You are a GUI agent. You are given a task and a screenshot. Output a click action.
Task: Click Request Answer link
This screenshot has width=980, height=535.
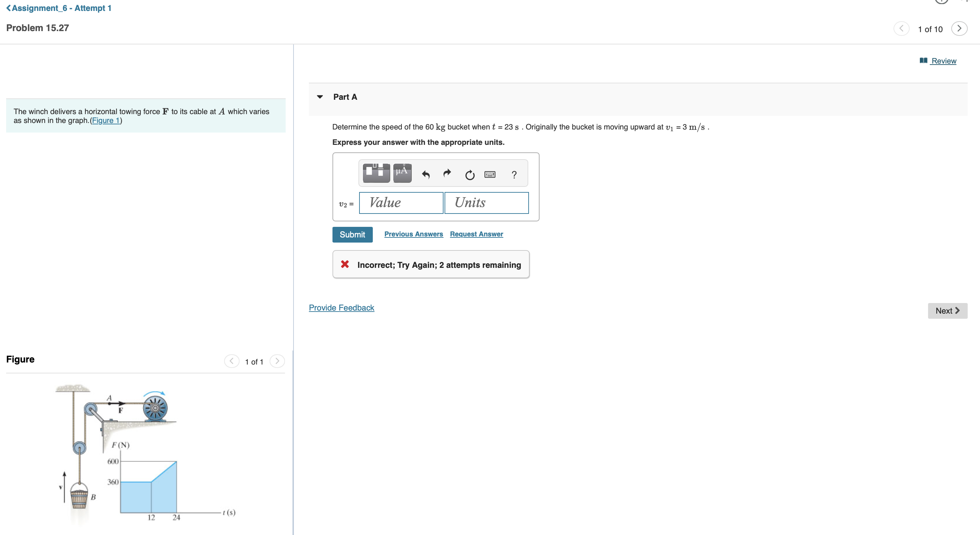(x=476, y=234)
